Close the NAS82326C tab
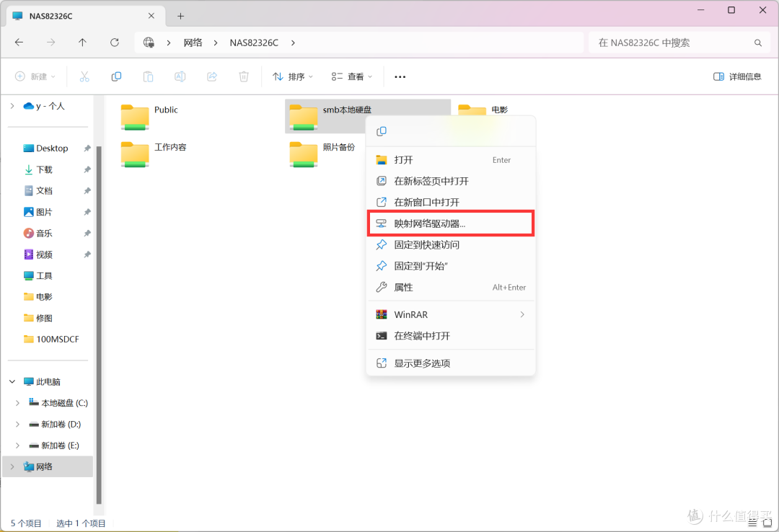 (151, 16)
